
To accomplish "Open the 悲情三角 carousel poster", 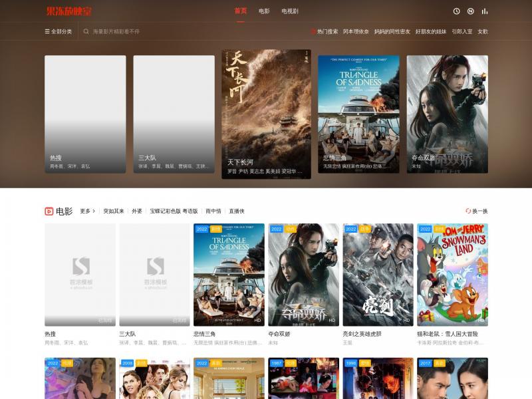I will point(358,114).
